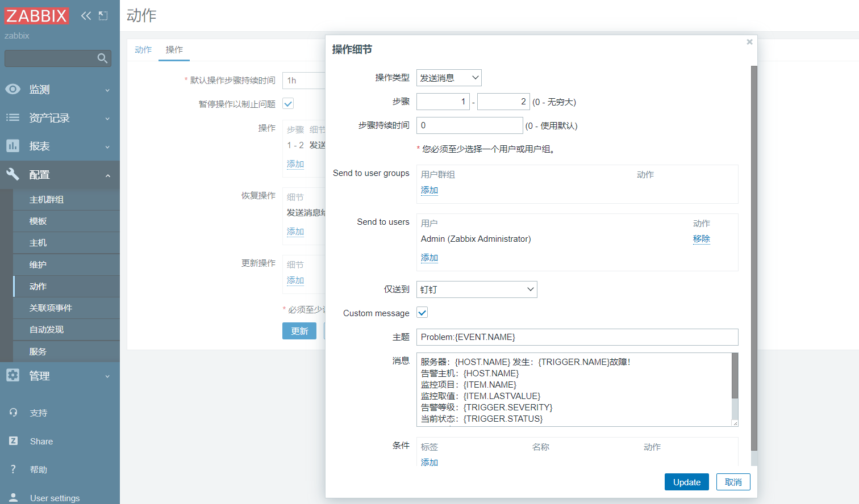Uncheck the Custom message checkbox
Image resolution: width=859 pixels, height=504 pixels.
[422, 313]
